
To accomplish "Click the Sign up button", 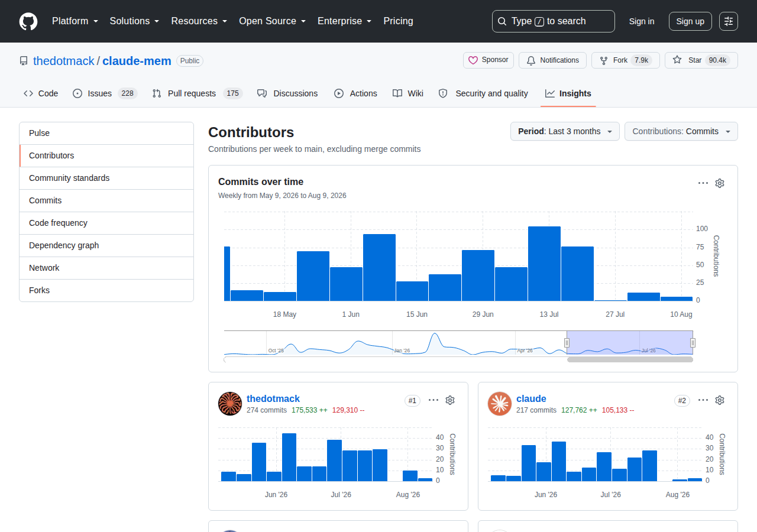I will pos(690,21).
